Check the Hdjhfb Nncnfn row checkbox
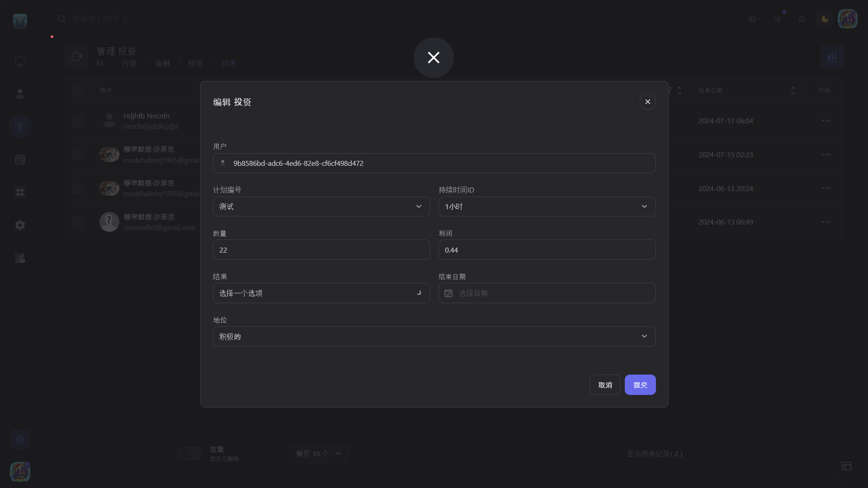 78,121
